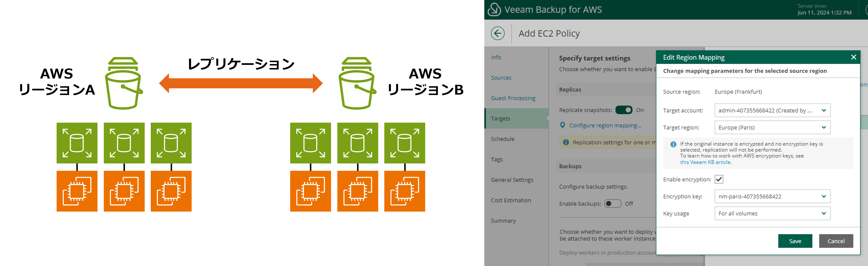Image resolution: width=868 pixels, height=266 pixels.
Task: Toggle the Enable backups switch
Action: 613,203
